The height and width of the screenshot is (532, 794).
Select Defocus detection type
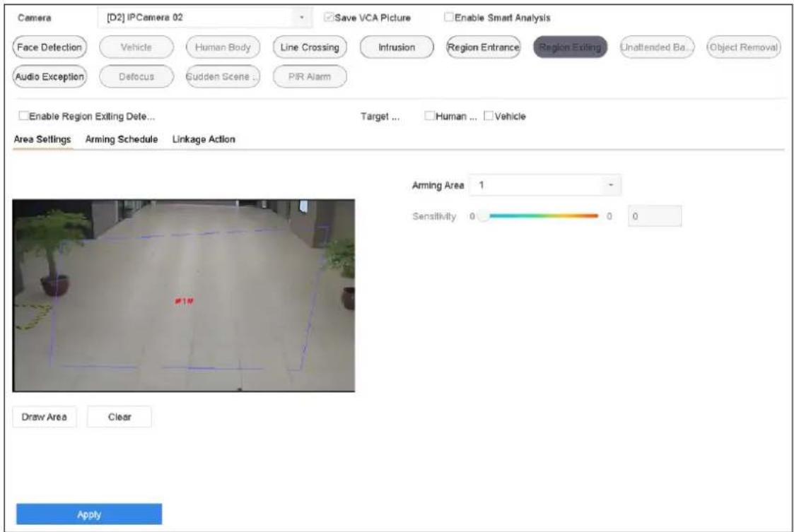click(136, 76)
